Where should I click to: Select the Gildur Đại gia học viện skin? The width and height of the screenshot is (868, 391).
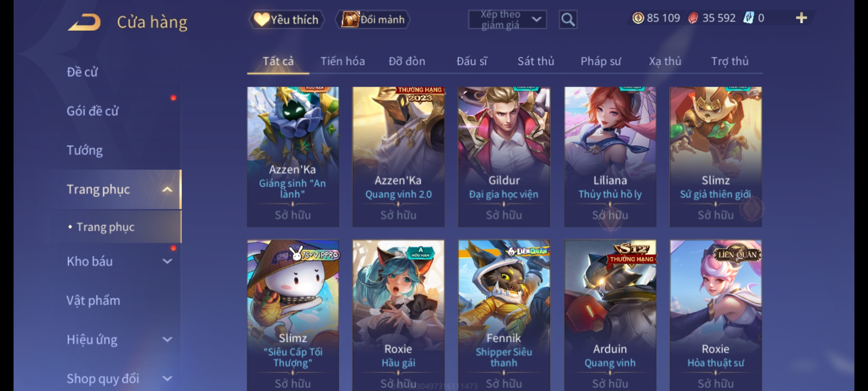[504, 157]
